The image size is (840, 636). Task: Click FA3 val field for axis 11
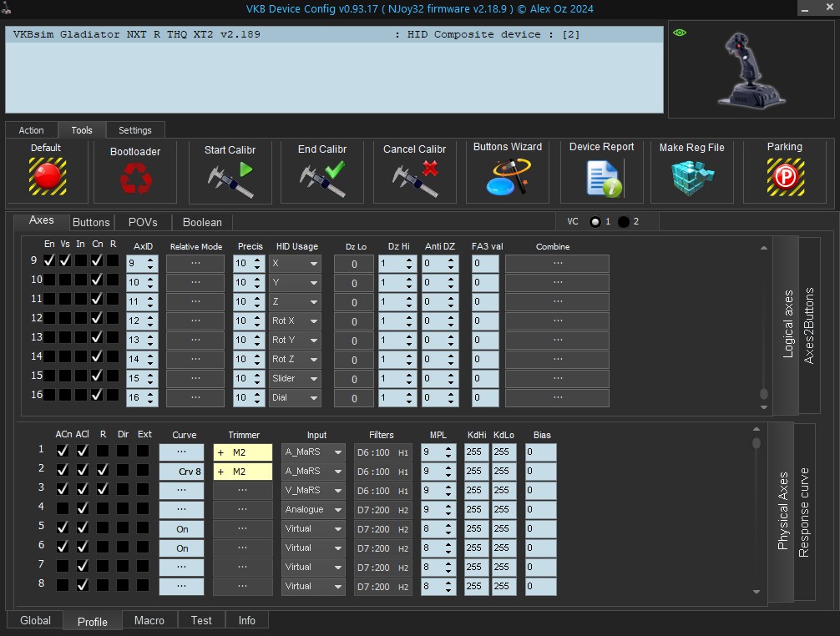(485, 302)
